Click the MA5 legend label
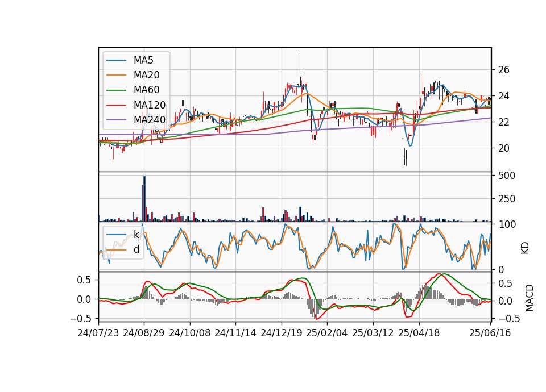The image size is (546, 392). pos(143,60)
